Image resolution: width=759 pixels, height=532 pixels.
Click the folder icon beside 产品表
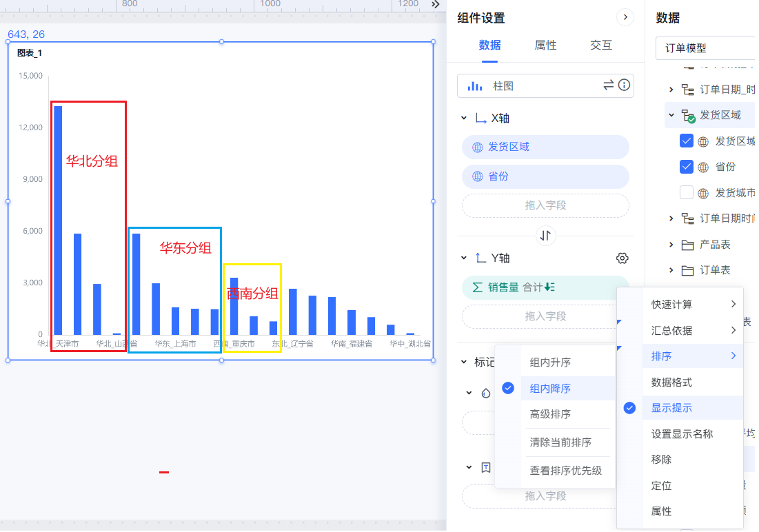[687, 245]
